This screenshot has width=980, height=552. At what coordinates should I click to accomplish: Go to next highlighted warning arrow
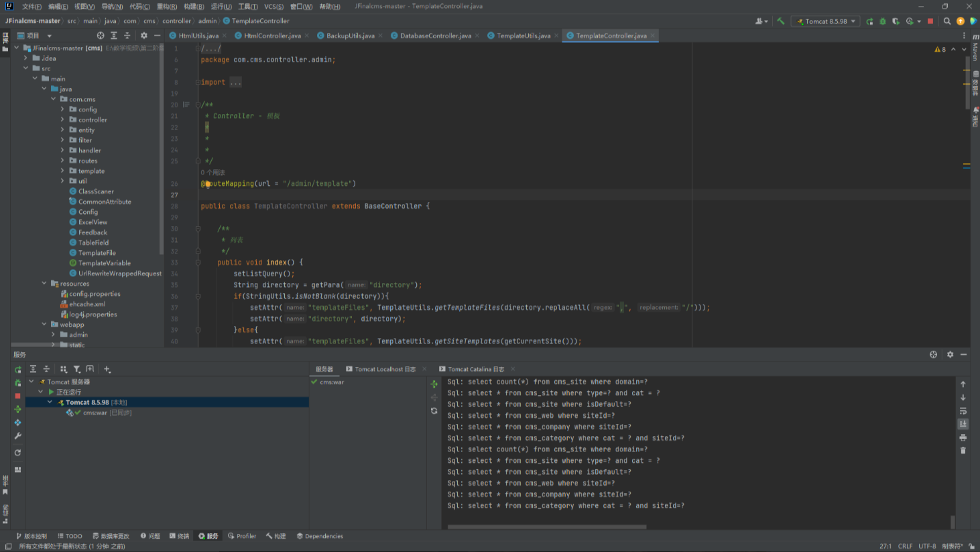click(964, 49)
